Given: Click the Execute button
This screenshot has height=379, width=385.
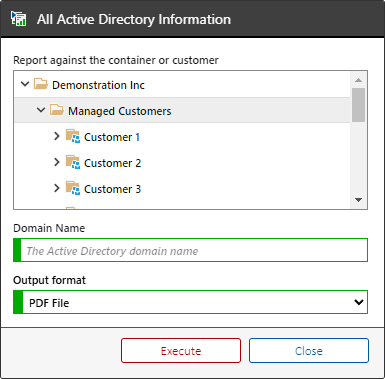Looking at the screenshot, I should [181, 351].
